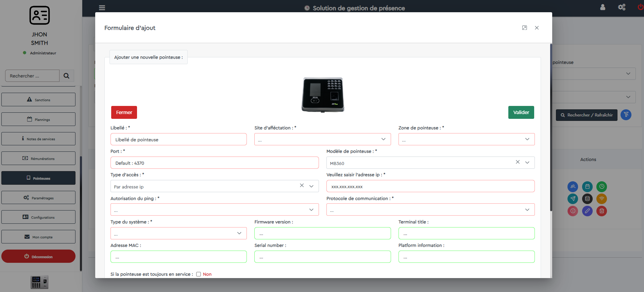
Task: Click the IP address input field
Action: click(430, 186)
